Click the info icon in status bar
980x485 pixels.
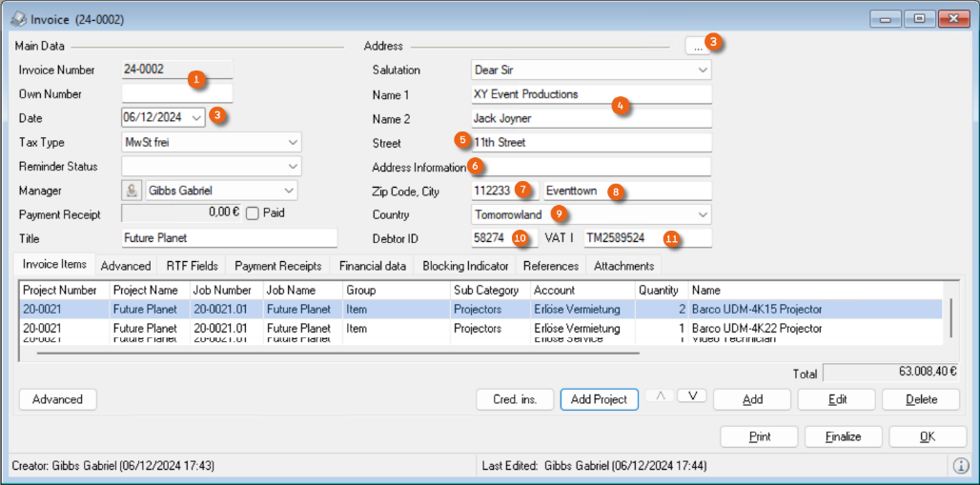(960, 466)
